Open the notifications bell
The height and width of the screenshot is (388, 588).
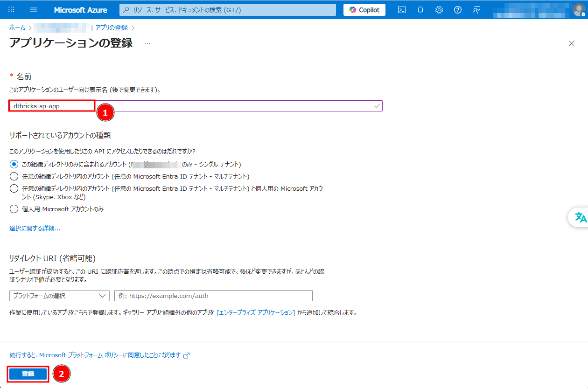point(420,10)
